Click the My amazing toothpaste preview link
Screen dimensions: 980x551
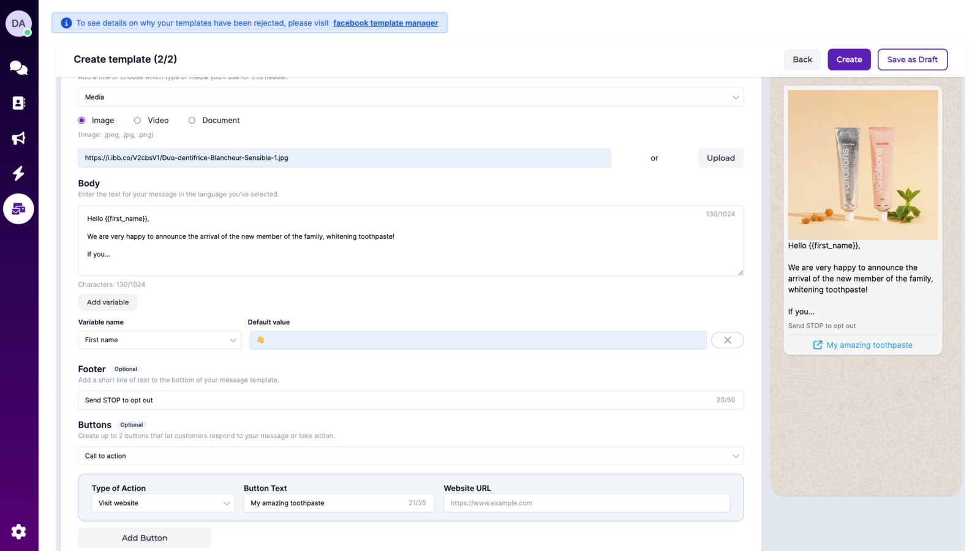click(862, 345)
